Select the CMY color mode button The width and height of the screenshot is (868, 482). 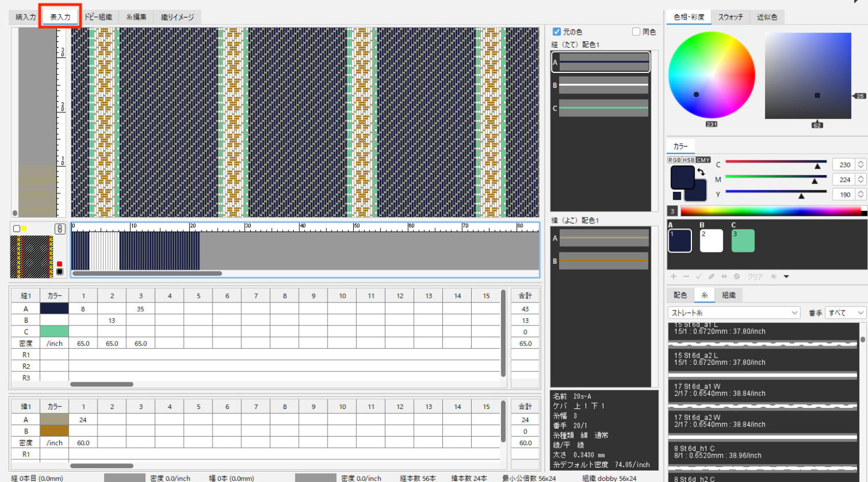point(703,160)
